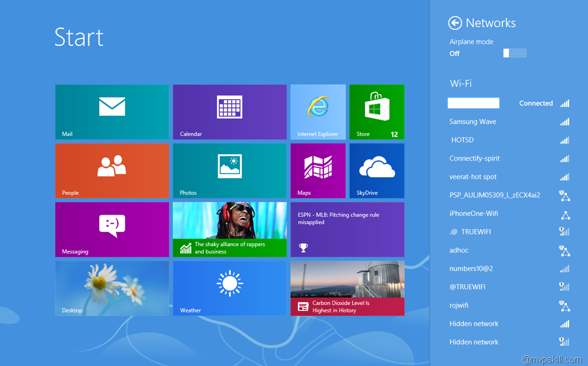Click ad hoc icon next to PSP_AULJM05309_L_zECX4ai2

pos(564,196)
